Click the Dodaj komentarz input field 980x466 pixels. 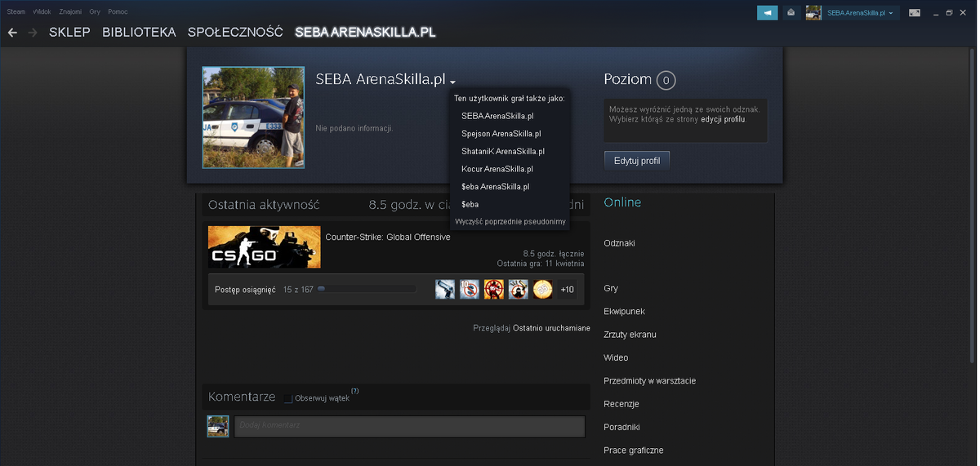coord(410,426)
